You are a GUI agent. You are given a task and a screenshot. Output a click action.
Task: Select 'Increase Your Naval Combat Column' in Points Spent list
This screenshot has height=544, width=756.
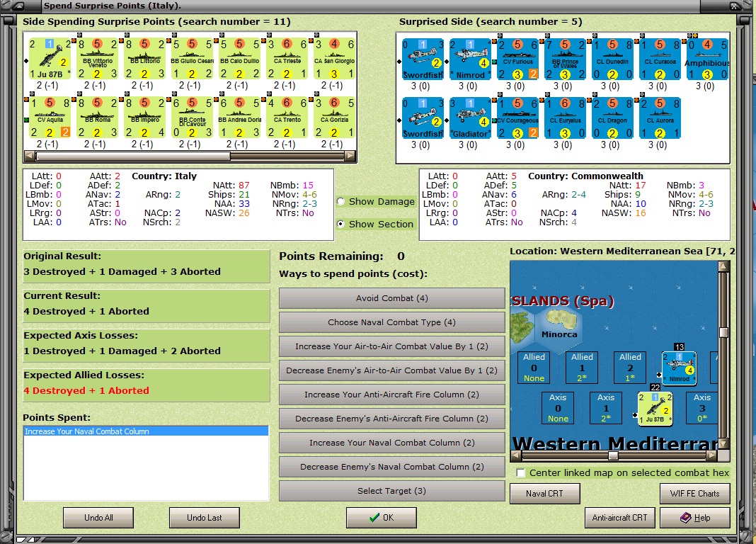(x=146, y=431)
